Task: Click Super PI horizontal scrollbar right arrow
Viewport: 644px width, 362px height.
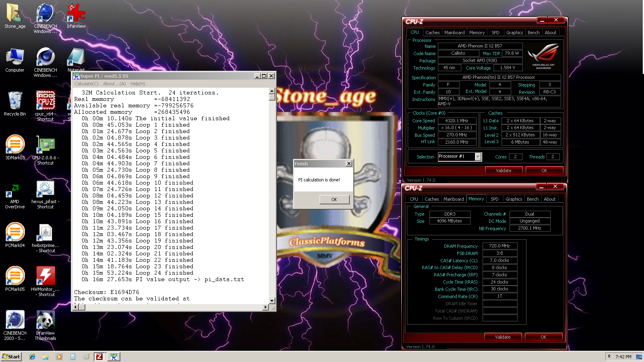Action: point(265,307)
